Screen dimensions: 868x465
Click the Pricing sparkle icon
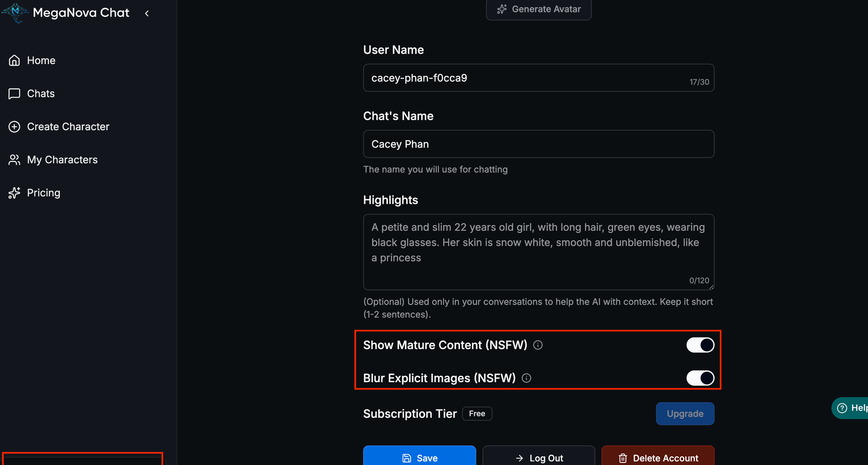point(14,193)
